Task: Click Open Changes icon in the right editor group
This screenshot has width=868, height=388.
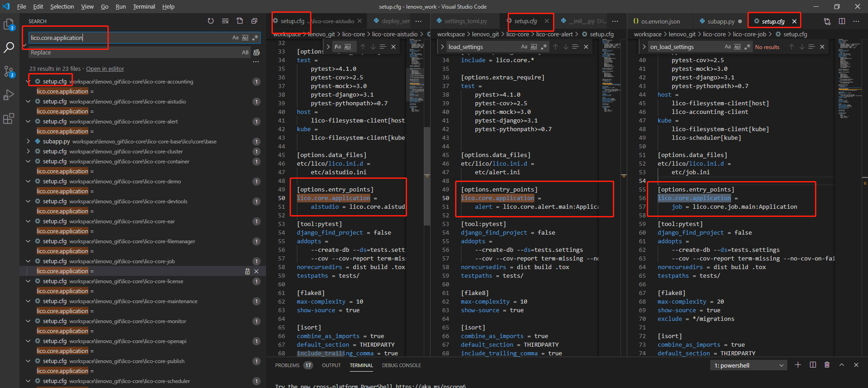Action: pyautogui.click(x=827, y=21)
